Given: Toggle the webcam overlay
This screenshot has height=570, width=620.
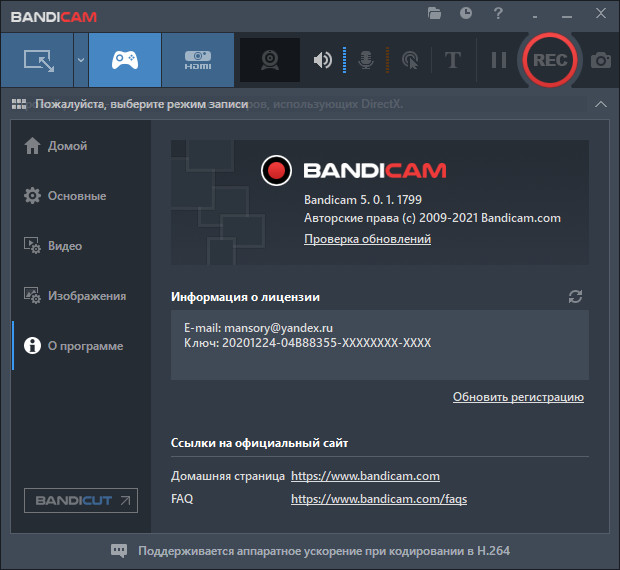Looking at the screenshot, I should tap(270, 60).
